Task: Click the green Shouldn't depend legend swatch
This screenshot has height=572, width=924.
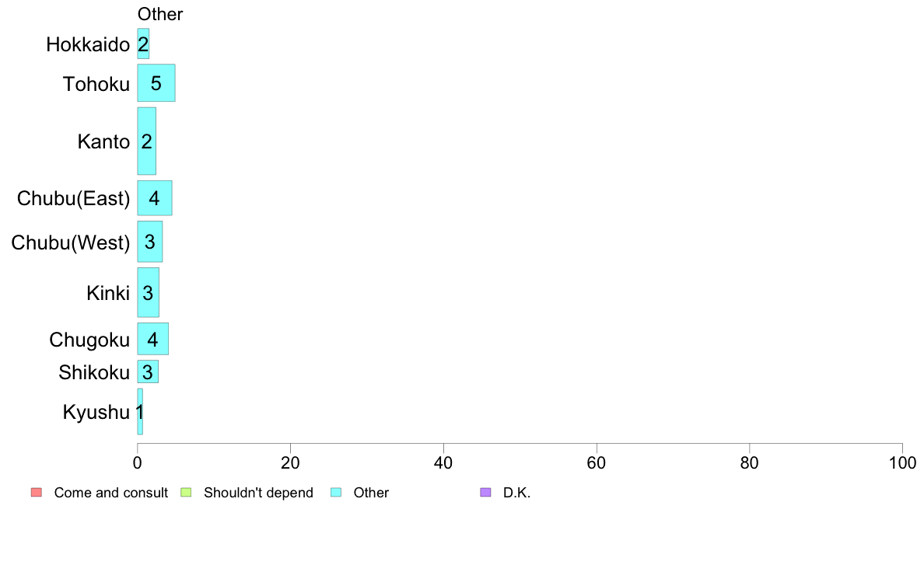Action: click(x=186, y=493)
